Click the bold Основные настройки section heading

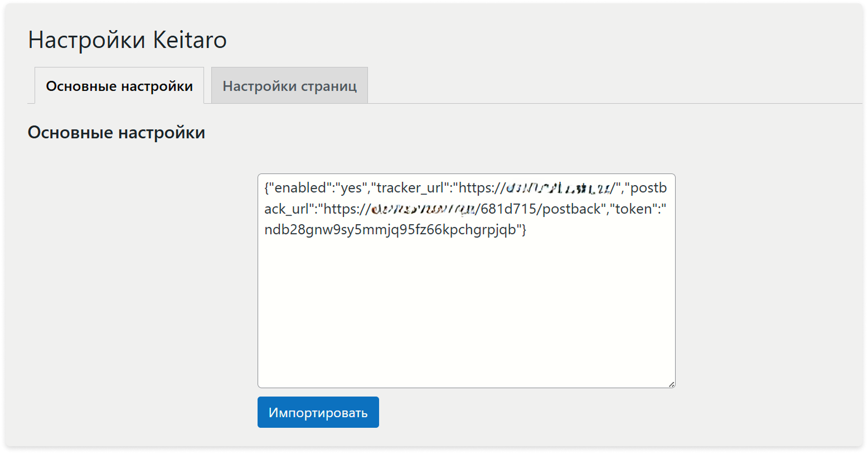pos(117,133)
